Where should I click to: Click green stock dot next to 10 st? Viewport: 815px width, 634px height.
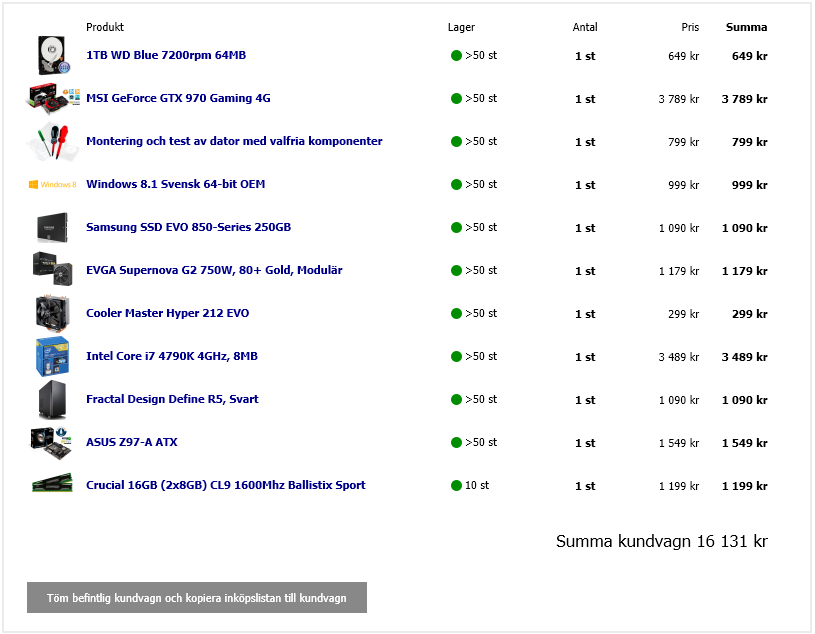click(456, 485)
